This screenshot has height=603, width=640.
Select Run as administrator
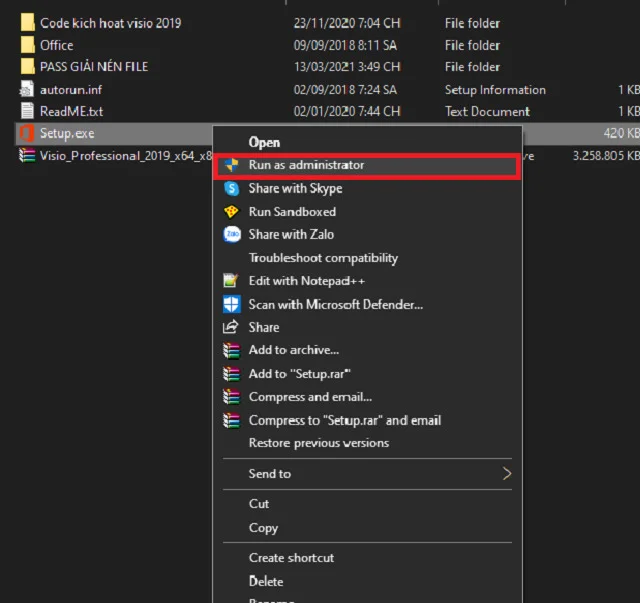[367, 165]
